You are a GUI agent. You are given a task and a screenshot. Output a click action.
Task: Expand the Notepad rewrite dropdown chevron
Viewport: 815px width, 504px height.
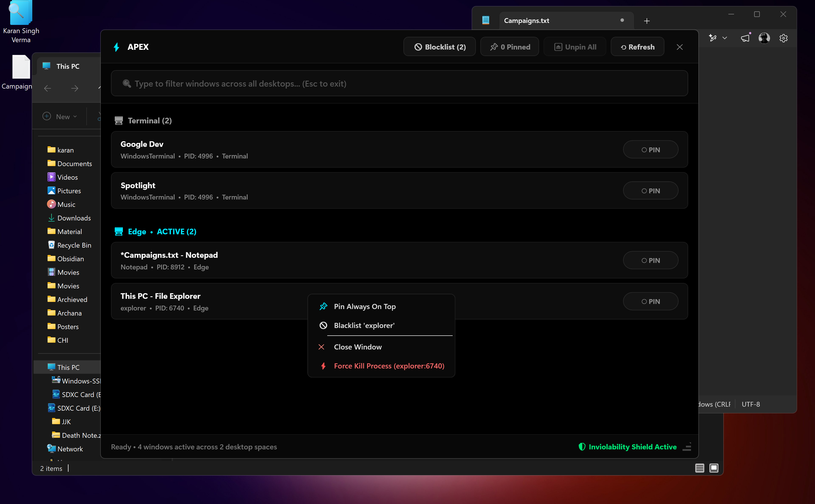point(725,38)
